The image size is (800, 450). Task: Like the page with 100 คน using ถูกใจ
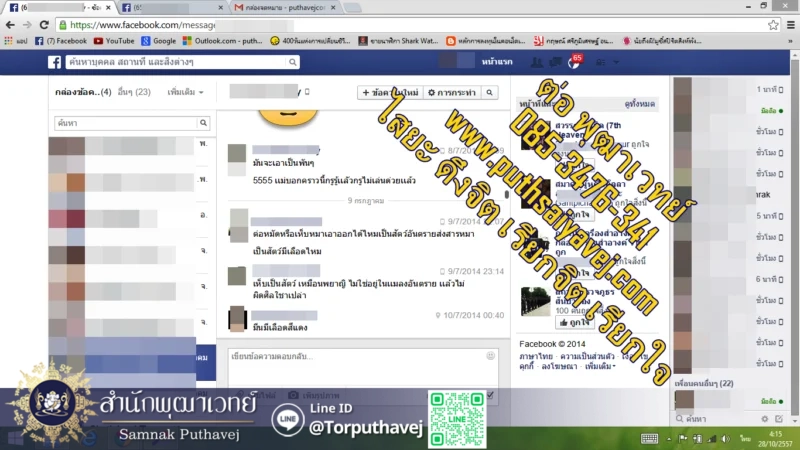pyautogui.click(x=574, y=322)
